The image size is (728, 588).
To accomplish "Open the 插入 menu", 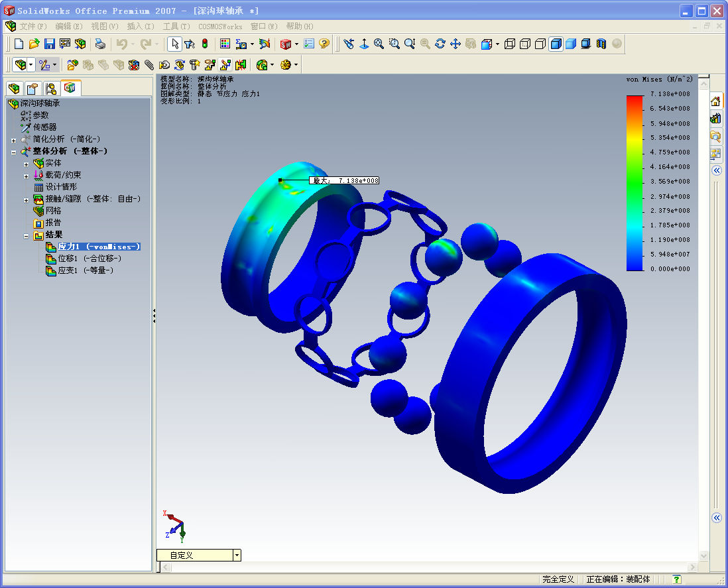I will [140, 27].
